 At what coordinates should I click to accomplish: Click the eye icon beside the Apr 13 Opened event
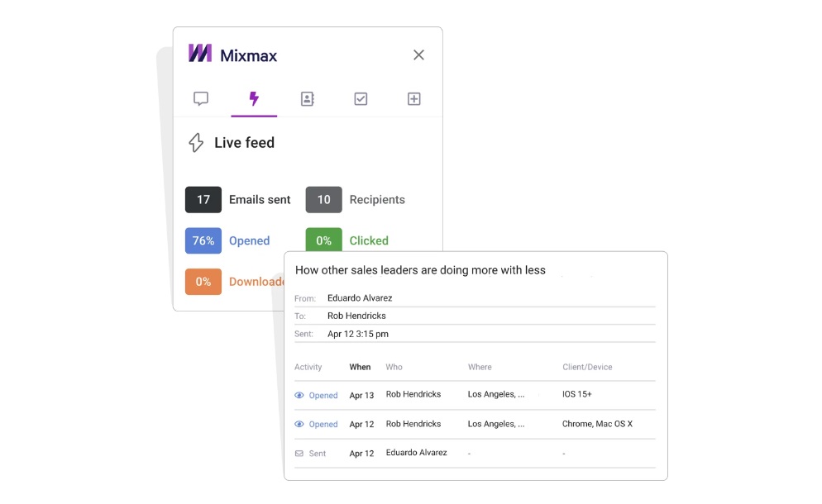(x=299, y=395)
